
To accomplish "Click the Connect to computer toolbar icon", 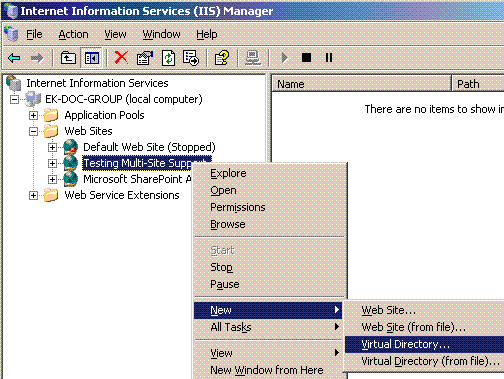I will point(253,58).
